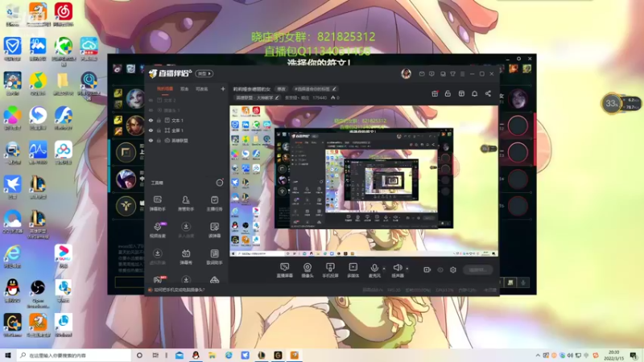Click the share icon near title
644x362 pixels.
[x=488, y=93]
